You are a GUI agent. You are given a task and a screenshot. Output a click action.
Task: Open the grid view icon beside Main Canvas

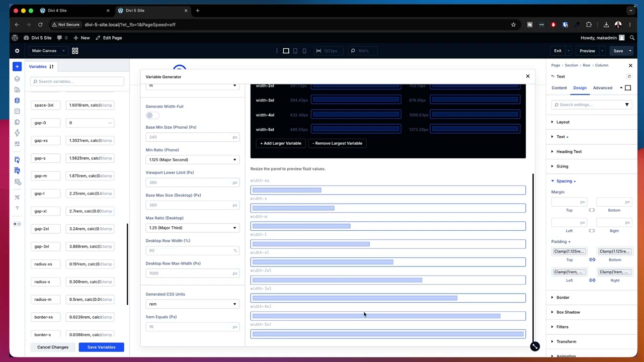click(75, 51)
